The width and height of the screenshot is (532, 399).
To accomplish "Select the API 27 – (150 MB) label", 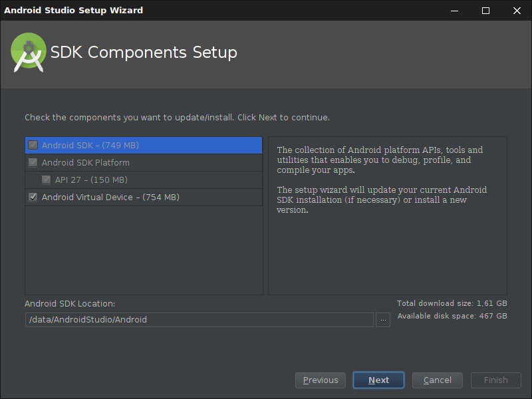I will coord(91,180).
